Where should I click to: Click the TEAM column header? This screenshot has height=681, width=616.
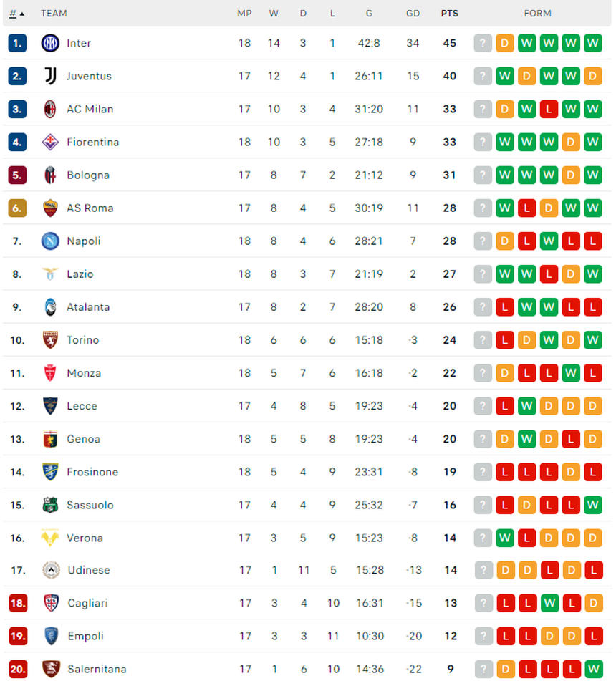pyautogui.click(x=55, y=13)
